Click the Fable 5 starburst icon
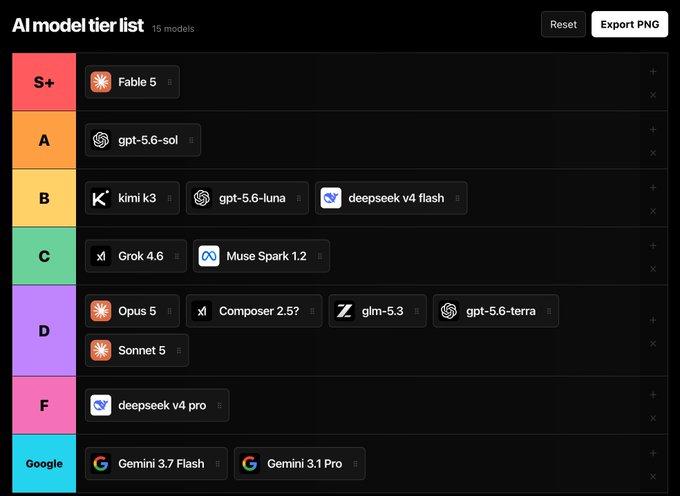The width and height of the screenshot is (680, 496). (101, 82)
